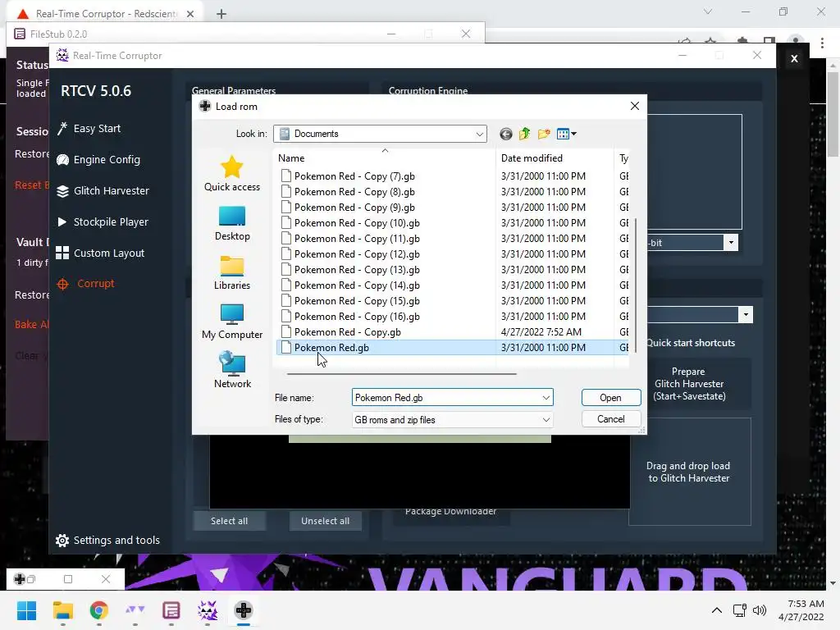Open Engine Config in RTCV sidebar
Viewport: 840px width, 630px height.
(98, 160)
